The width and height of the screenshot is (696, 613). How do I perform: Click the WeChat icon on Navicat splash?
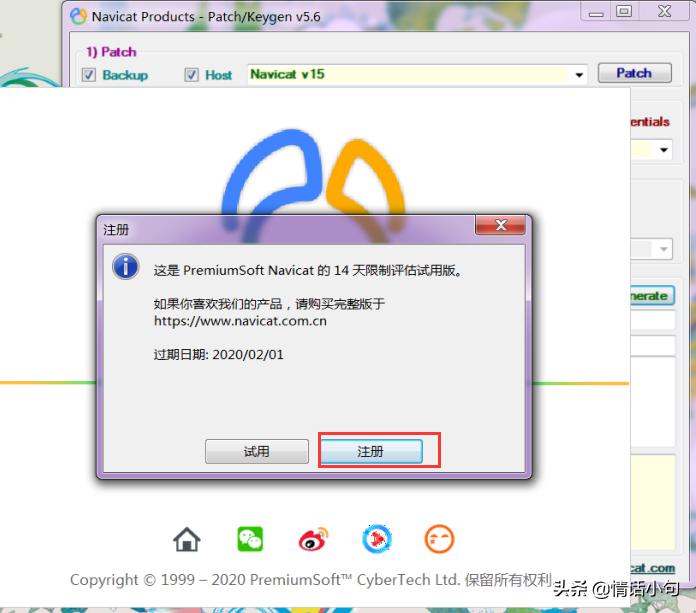(250, 539)
